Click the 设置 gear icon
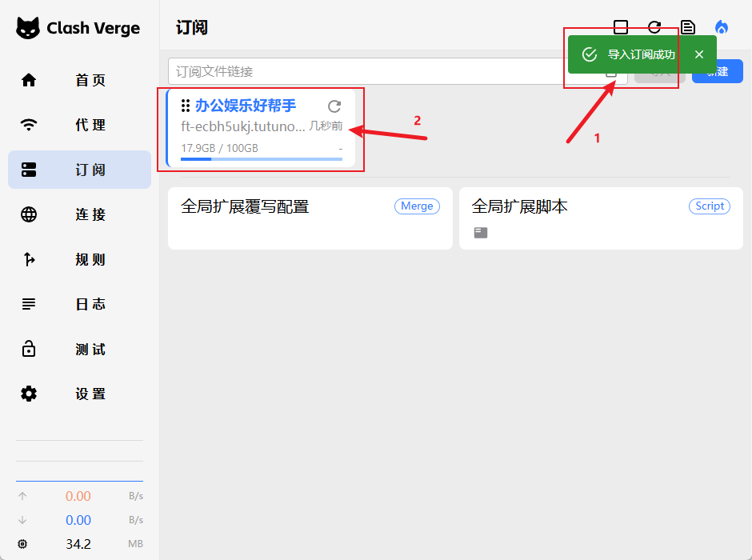This screenshot has height=560, width=752. pos(29,394)
